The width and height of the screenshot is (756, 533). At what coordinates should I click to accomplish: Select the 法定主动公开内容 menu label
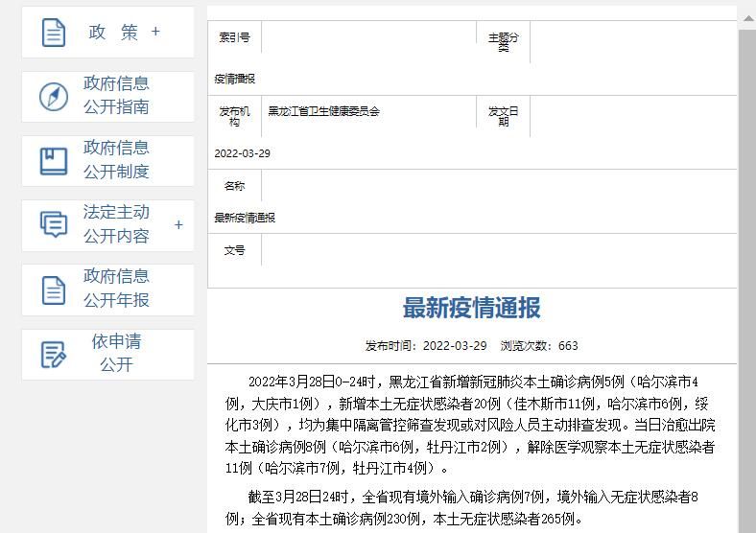tap(116, 224)
